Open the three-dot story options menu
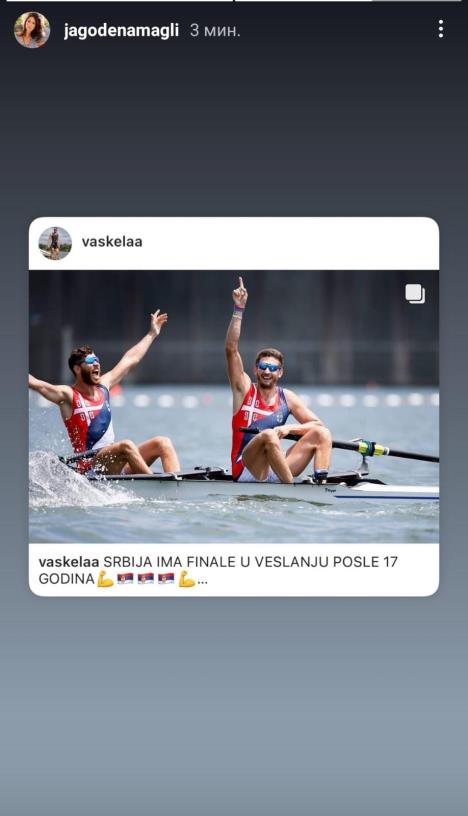The width and height of the screenshot is (468, 816). 440,29
